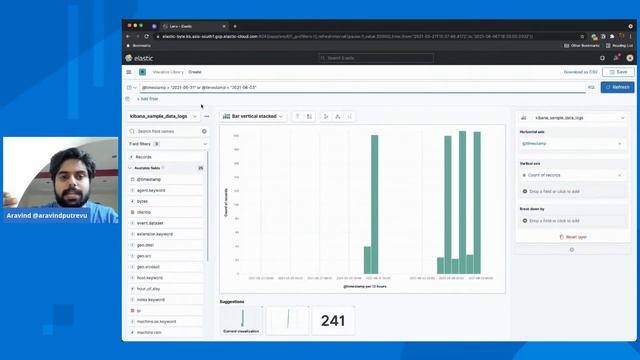Select the Lens - Elastic browser tab
This screenshot has width=640, height=360.
pyautogui.click(x=194, y=26)
